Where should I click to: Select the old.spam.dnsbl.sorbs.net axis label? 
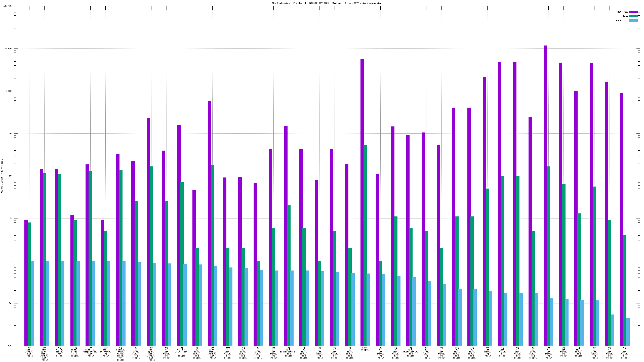point(151,354)
